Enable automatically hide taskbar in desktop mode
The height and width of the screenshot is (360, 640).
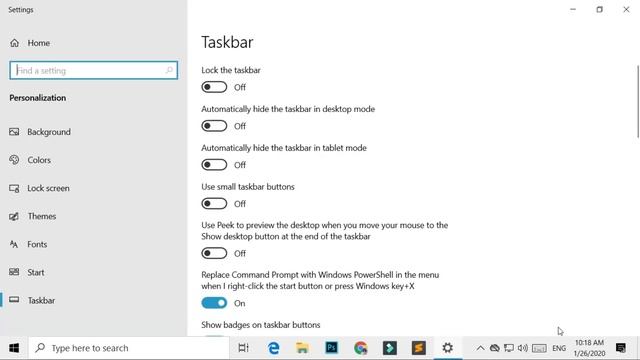(214, 126)
